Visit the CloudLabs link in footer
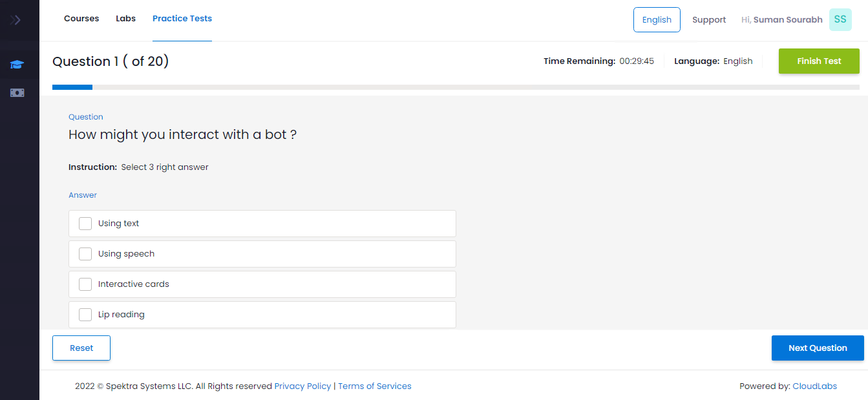868x400 pixels. 814,386
